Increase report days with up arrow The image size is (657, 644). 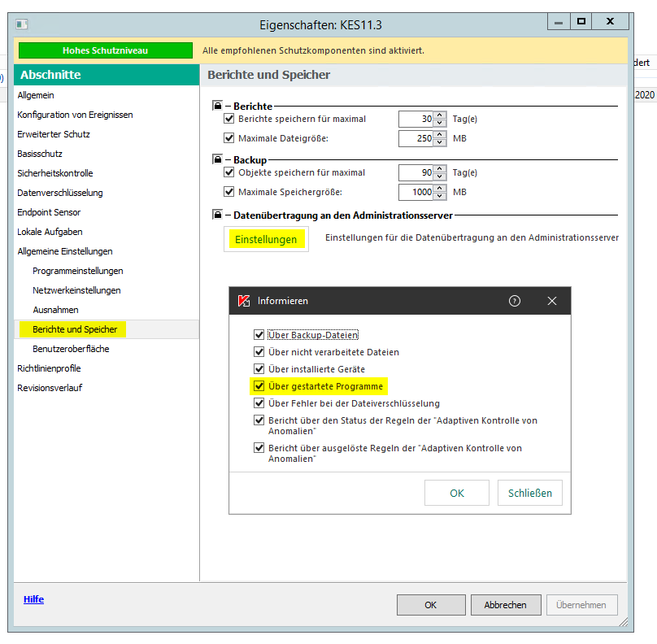point(439,115)
